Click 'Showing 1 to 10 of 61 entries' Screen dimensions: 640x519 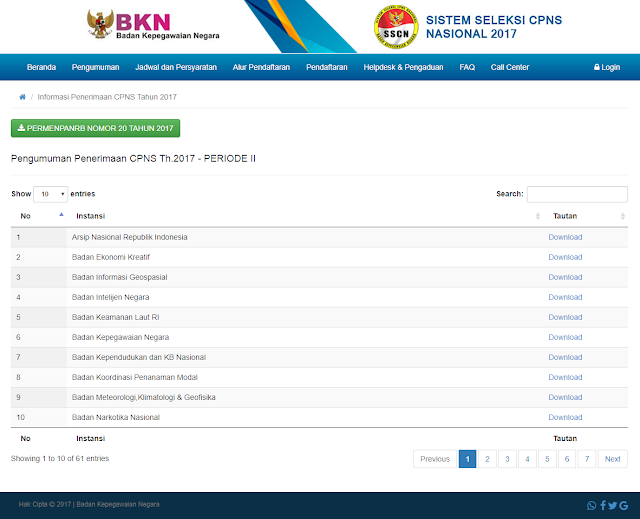point(60,459)
